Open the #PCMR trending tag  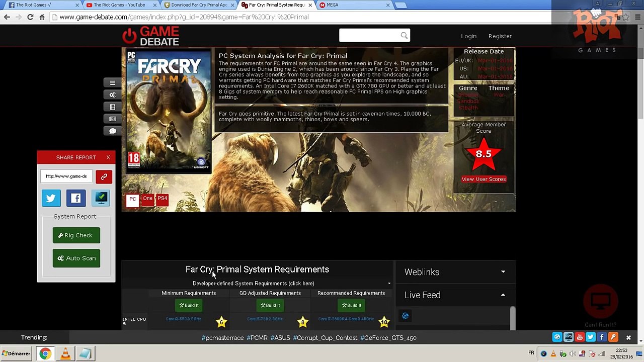[257, 338]
